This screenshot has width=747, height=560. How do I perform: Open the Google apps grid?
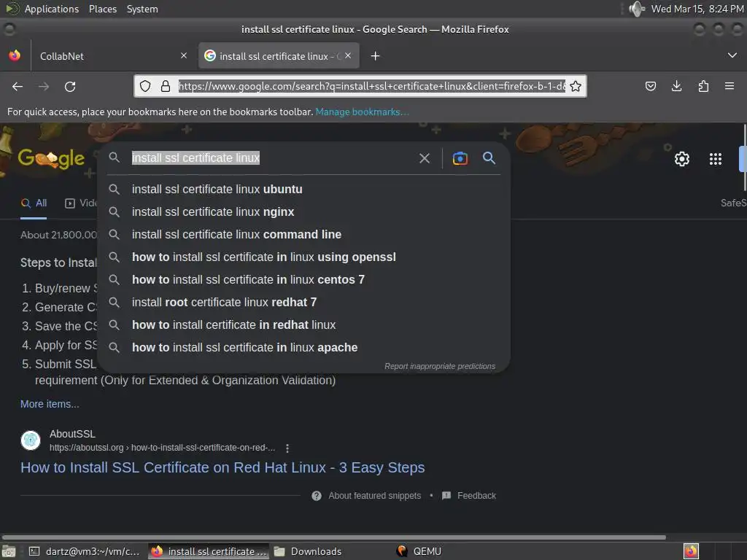pyautogui.click(x=715, y=158)
